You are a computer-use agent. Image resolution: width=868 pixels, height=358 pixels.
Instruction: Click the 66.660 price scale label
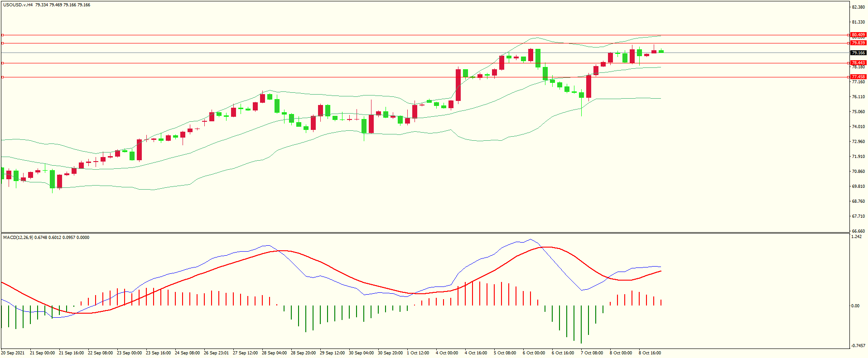[x=858, y=231]
